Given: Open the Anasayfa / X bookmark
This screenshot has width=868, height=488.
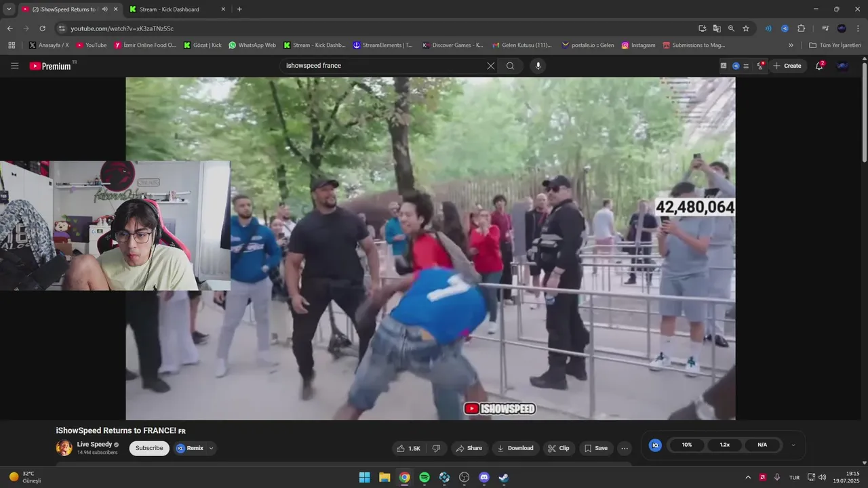Looking at the screenshot, I should (48, 45).
